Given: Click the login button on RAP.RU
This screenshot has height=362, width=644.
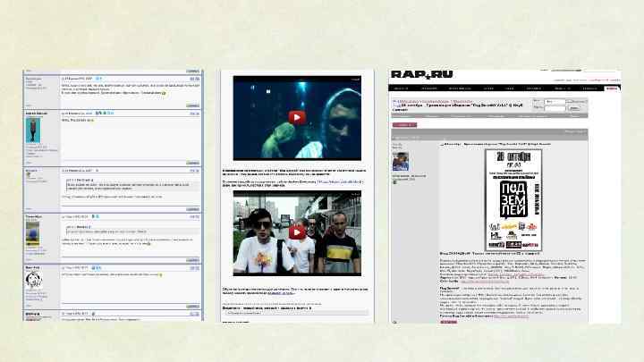Looking at the screenshot, I should [574, 108].
